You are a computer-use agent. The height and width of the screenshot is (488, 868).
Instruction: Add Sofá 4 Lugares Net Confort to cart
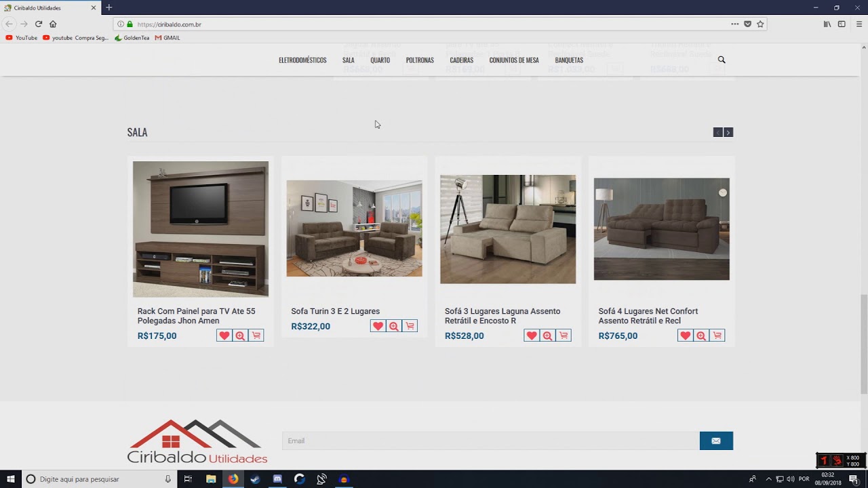tap(717, 335)
